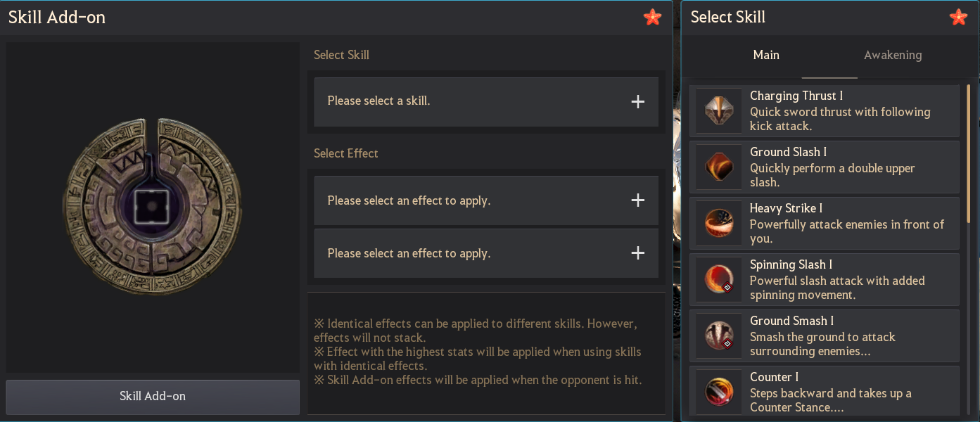The width and height of the screenshot is (980, 422).
Task: Click the Spinning Slash I skill icon
Action: pos(719,280)
